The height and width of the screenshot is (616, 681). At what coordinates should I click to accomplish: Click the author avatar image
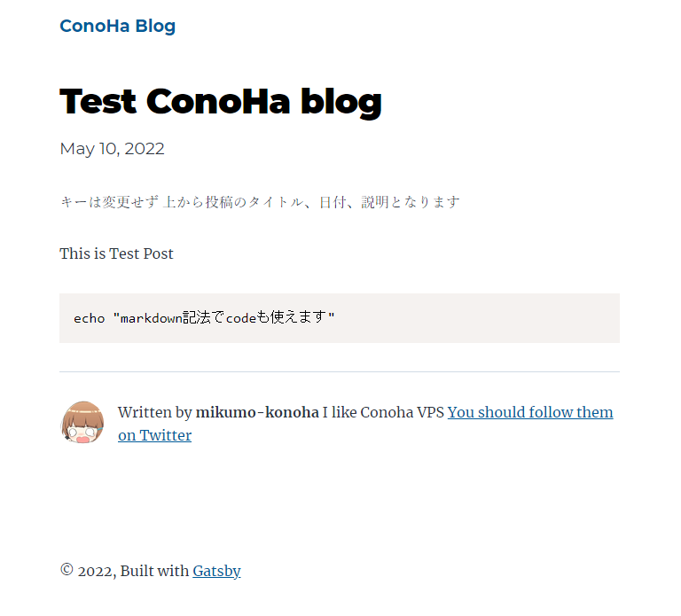click(82, 423)
